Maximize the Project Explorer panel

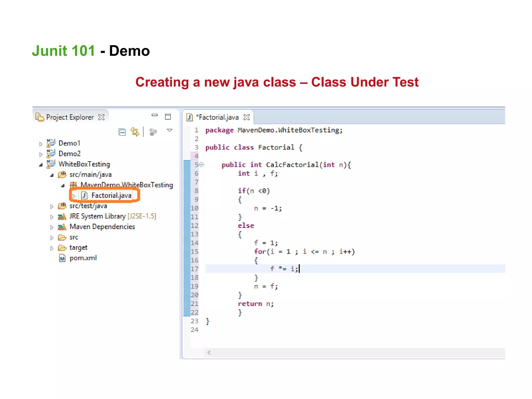point(168,117)
